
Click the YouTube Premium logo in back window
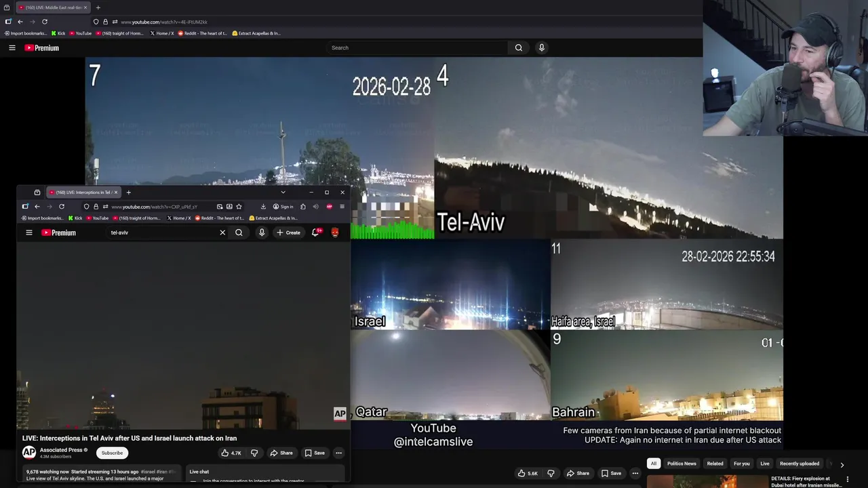pos(41,47)
